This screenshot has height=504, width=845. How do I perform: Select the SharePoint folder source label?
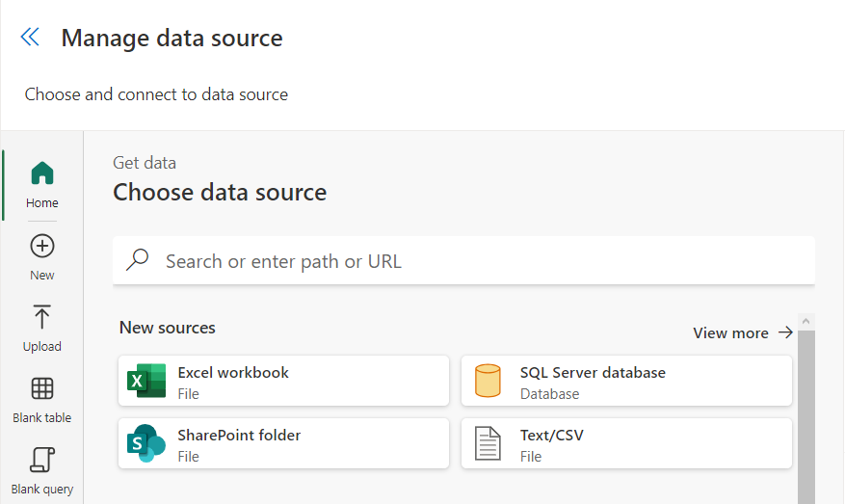[x=239, y=436]
